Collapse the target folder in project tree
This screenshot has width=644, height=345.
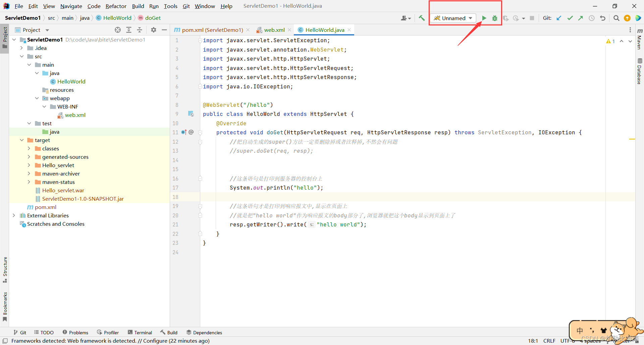[x=22, y=140]
